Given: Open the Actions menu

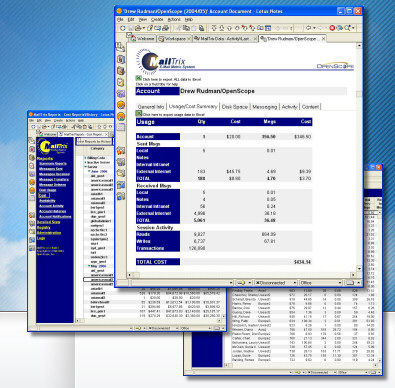Looking at the screenshot, I should click(174, 20).
